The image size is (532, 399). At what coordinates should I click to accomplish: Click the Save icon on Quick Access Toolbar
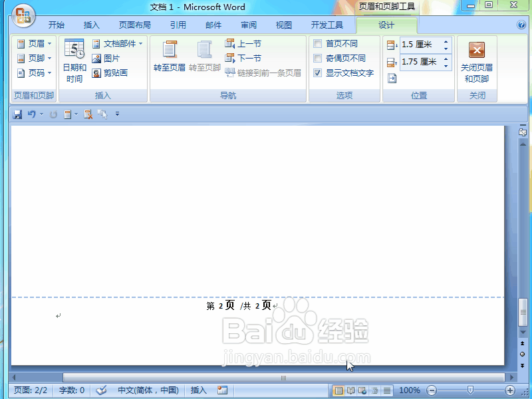coord(17,114)
